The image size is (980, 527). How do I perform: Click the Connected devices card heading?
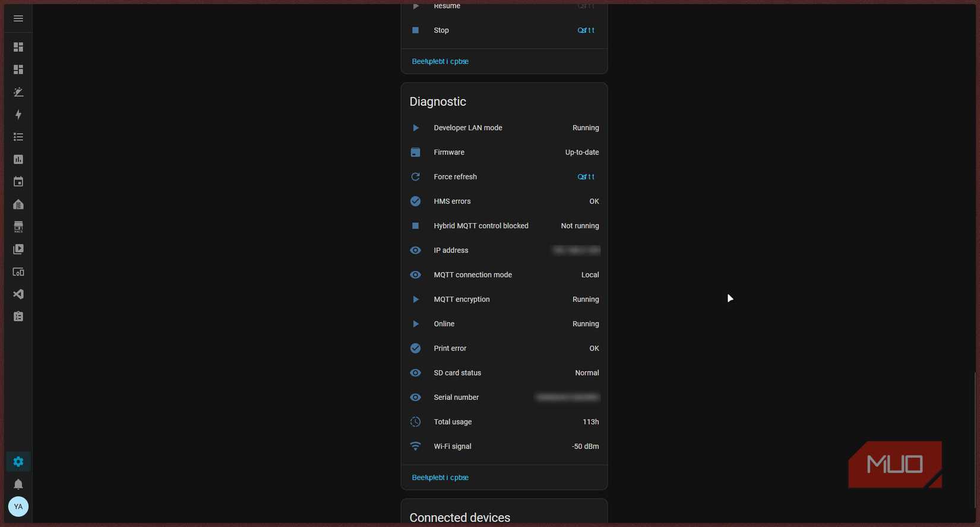point(460,517)
